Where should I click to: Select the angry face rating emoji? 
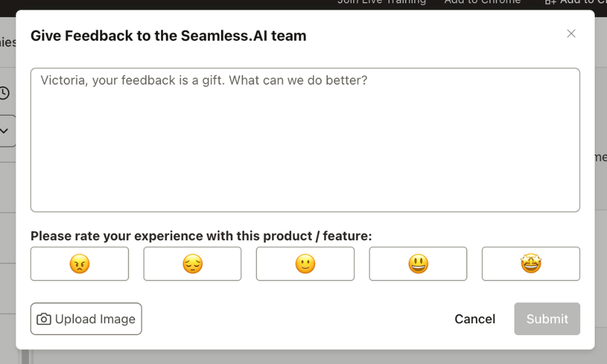click(80, 264)
